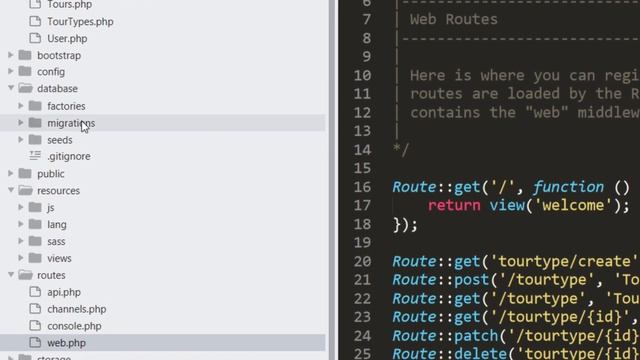This screenshot has height=360, width=640.
Task: Click the open resources folder icon
Action: click(25, 190)
